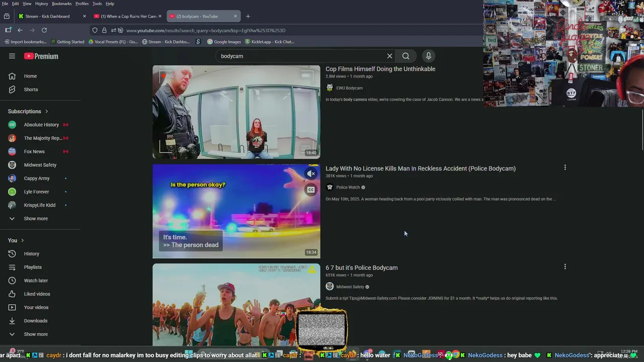644x362 pixels.
Task: Open the Bookmarks menu
Action: (x=62, y=4)
